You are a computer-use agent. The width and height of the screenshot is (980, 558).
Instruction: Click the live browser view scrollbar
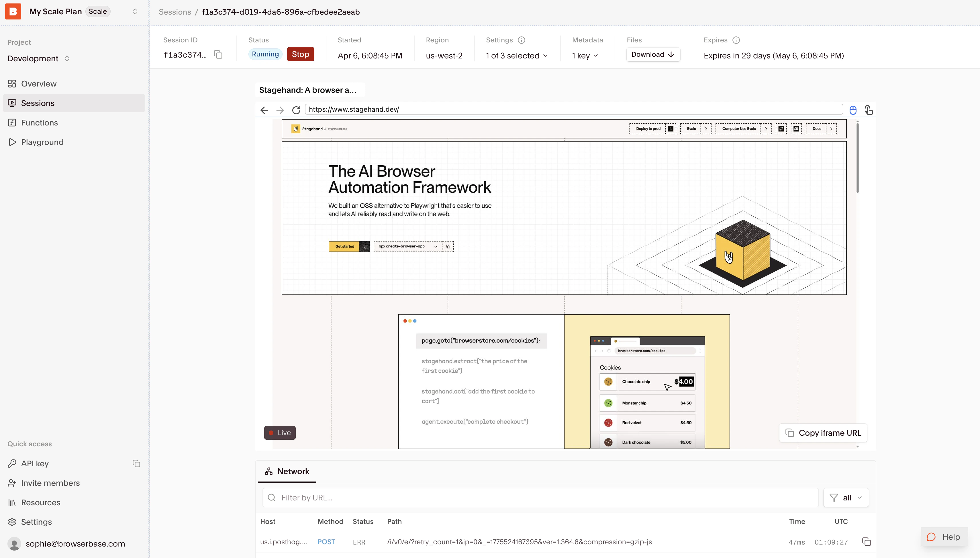pos(857,158)
